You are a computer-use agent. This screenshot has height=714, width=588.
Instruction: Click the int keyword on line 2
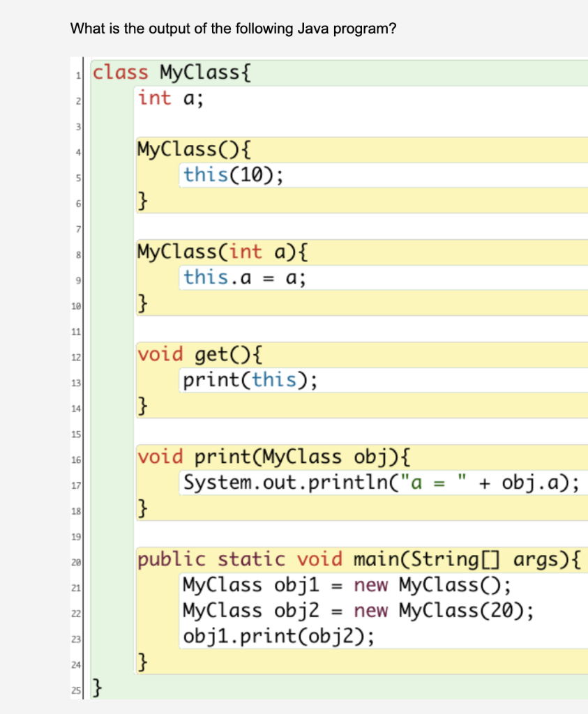pos(155,98)
